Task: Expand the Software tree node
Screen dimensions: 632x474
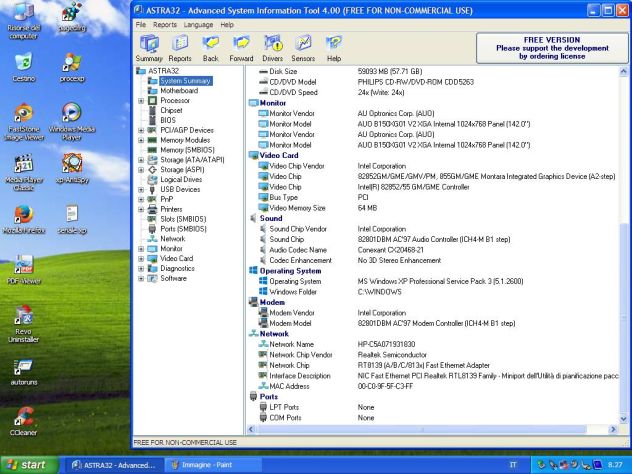Action: click(141, 279)
